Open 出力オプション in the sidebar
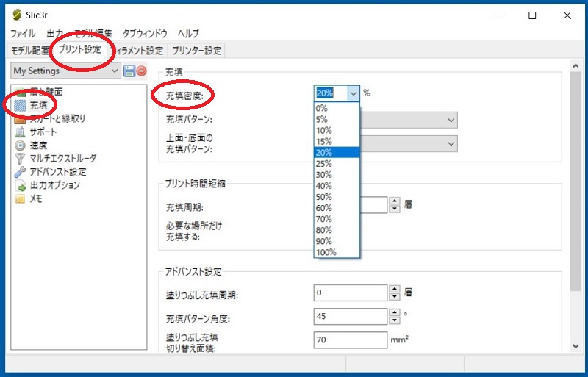Screen dimensions: 588x377 [x=54, y=185]
